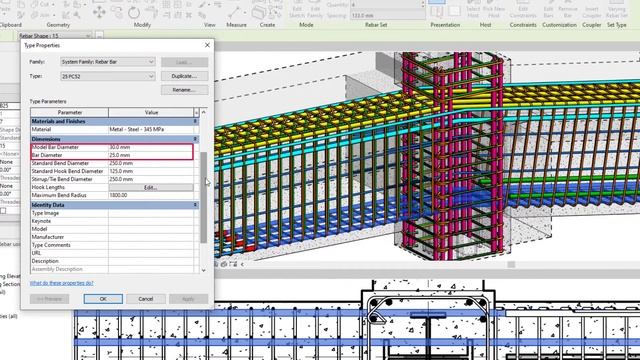Open 'What do these properties do?' link

(62, 283)
